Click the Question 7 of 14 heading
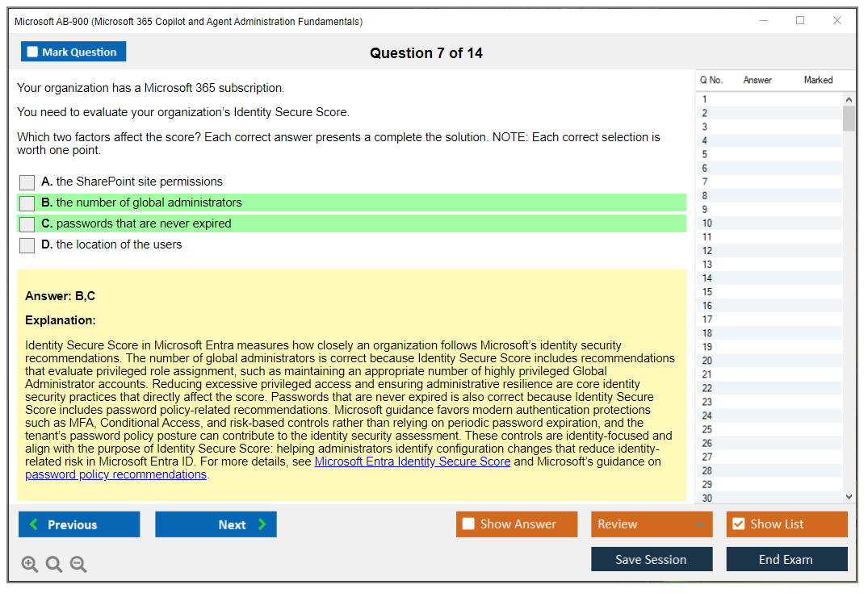This screenshot has height=593, width=868. pyautogui.click(x=426, y=53)
